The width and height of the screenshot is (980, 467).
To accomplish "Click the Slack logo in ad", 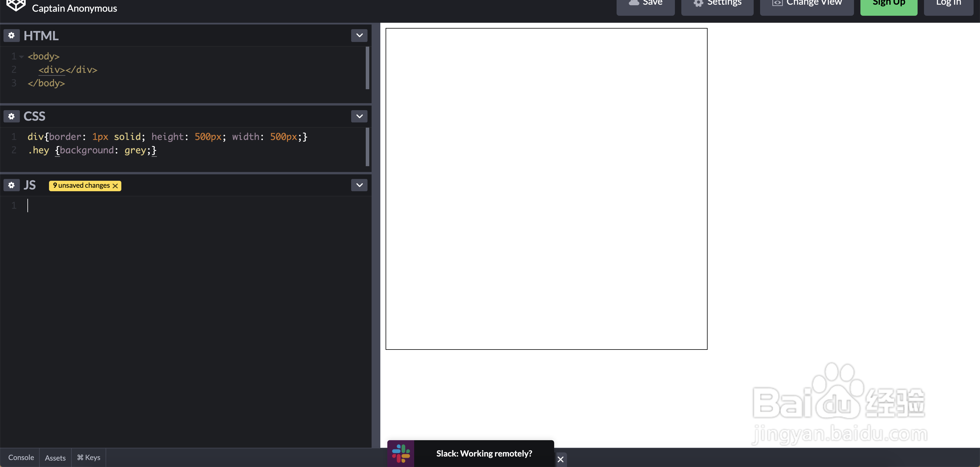I will (x=400, y=453).
